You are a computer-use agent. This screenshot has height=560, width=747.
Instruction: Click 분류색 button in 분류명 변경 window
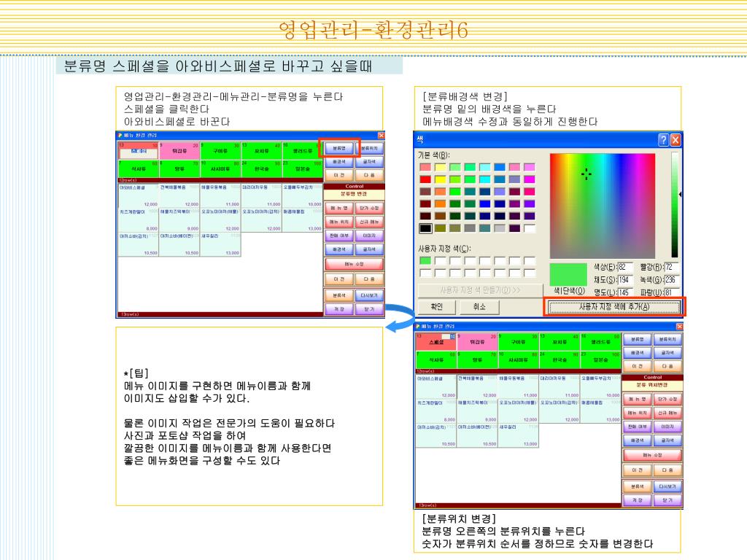(x=338, y=295)
